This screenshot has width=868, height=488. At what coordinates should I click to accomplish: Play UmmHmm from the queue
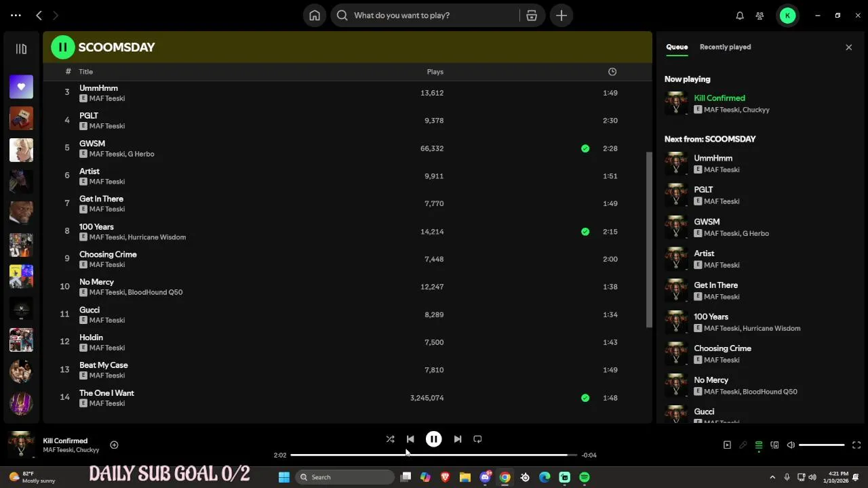point(713,158)
